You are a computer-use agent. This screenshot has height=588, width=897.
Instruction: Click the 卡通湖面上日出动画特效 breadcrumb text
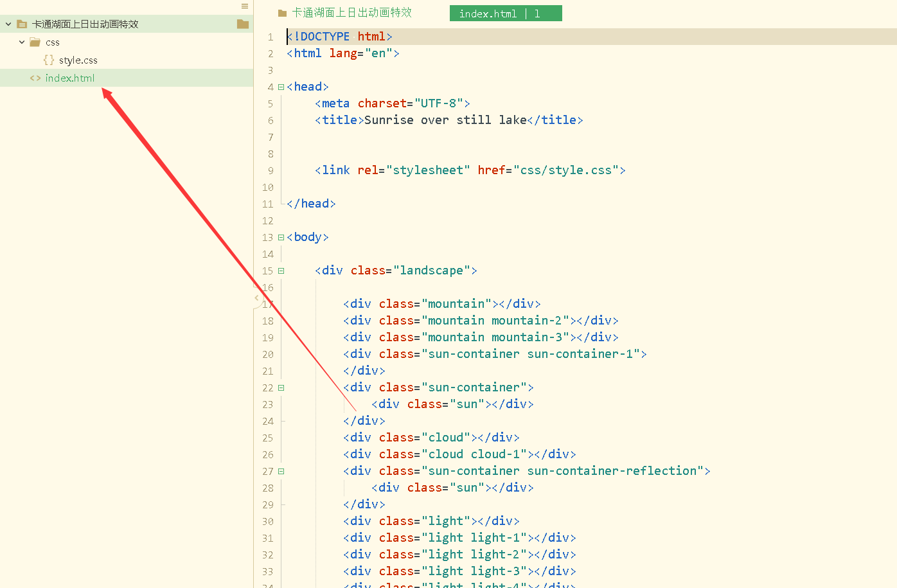[x=352, y=12]
